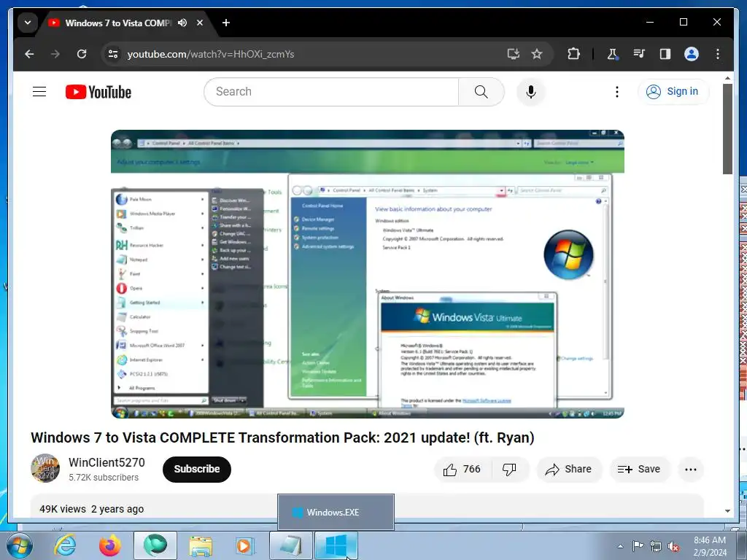Viewport: 747px width, 560px height.
Task: Click the scrollbar down arrow
Action: point(727,511)
